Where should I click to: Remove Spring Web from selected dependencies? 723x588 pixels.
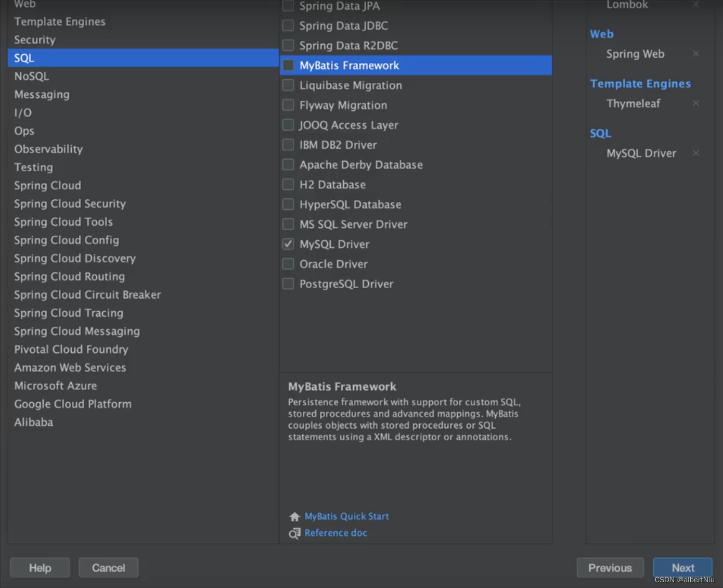pos(696,54)
